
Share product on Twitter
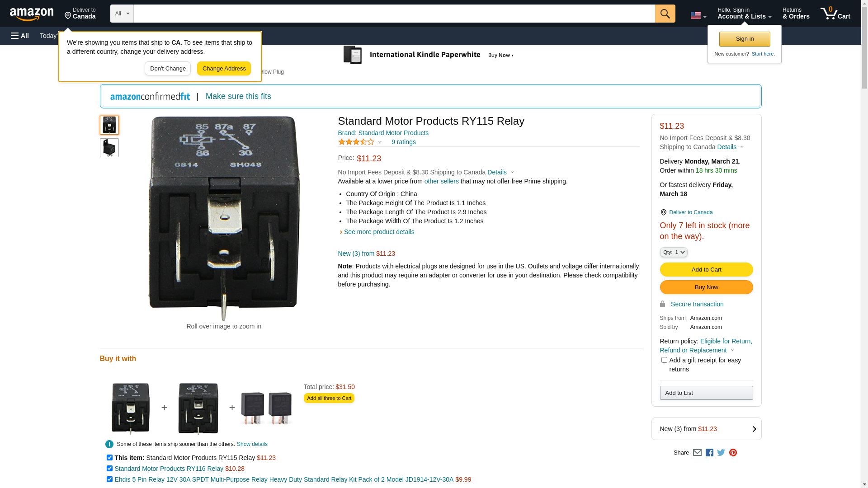pos(721,452)
